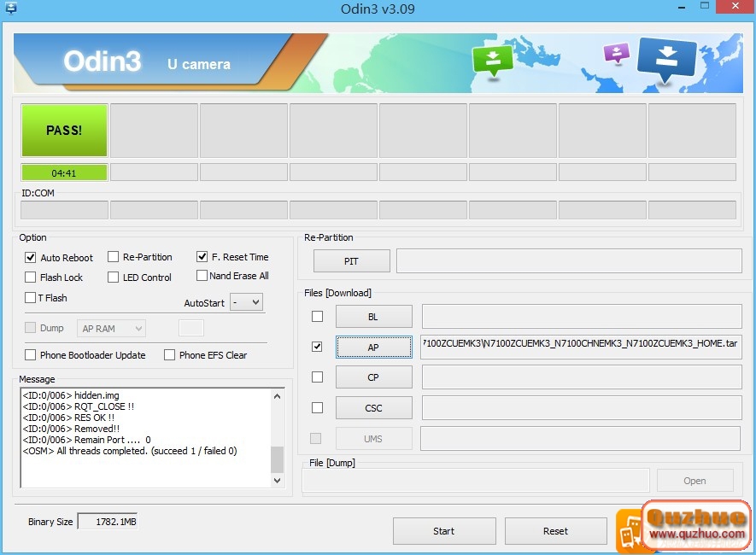Enable the T Flash checkbox
756x555 pixels.
tap(31, 298)
